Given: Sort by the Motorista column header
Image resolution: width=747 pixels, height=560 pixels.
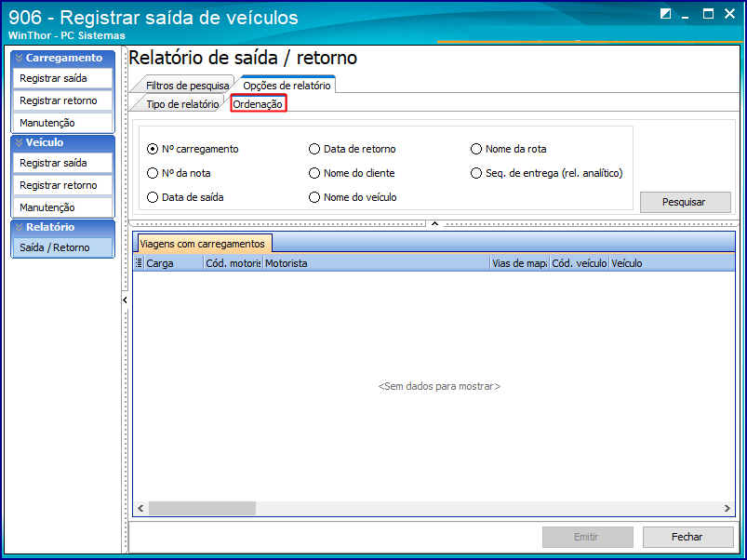Looking at the screenshot, I should click(x=377, y=263).
